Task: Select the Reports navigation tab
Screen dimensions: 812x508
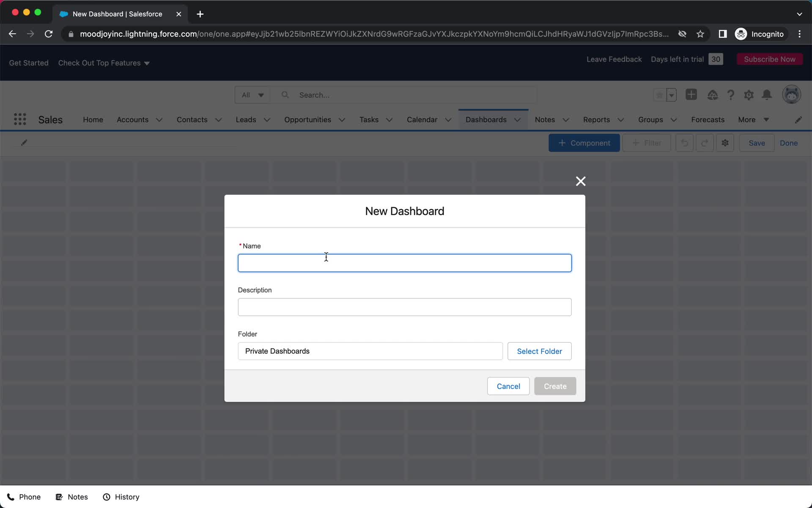Action: click(596, 119)
